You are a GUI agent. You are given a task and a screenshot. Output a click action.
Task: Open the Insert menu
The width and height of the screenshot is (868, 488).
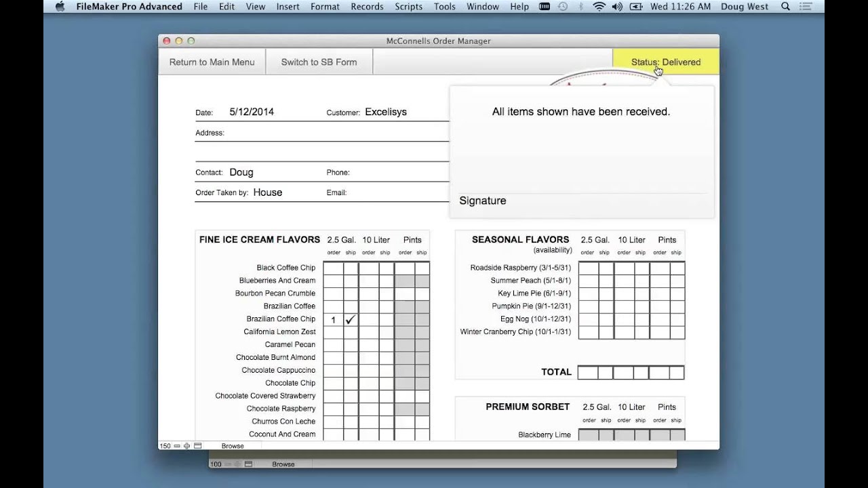[288, 7]
